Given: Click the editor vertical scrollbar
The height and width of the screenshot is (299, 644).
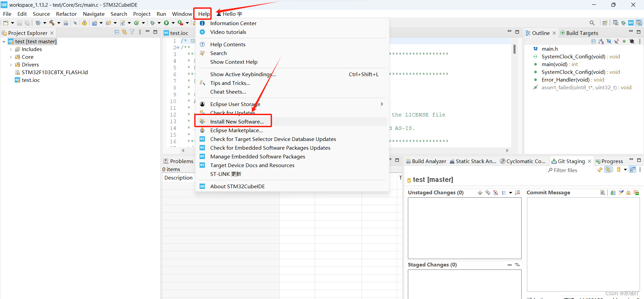Looking at the screenshot, I should (x=514, y=49).
